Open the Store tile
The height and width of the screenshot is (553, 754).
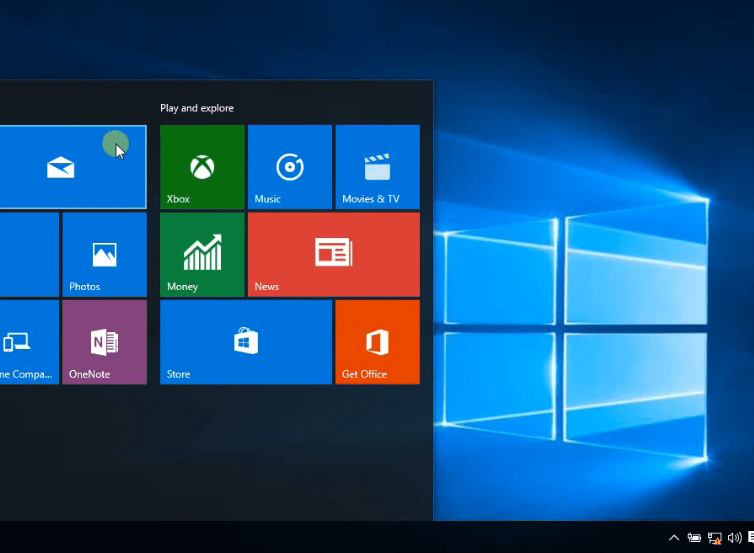coord(246,342)
